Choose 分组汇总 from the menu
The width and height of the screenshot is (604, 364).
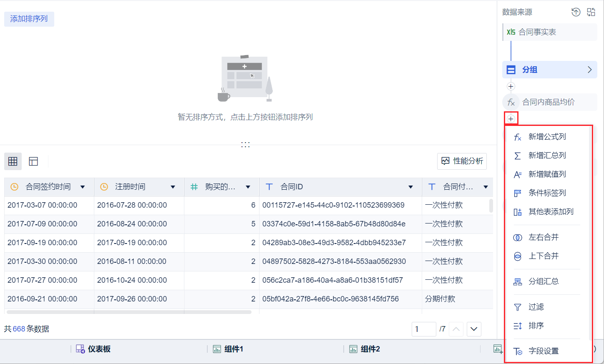coord(547,281)
